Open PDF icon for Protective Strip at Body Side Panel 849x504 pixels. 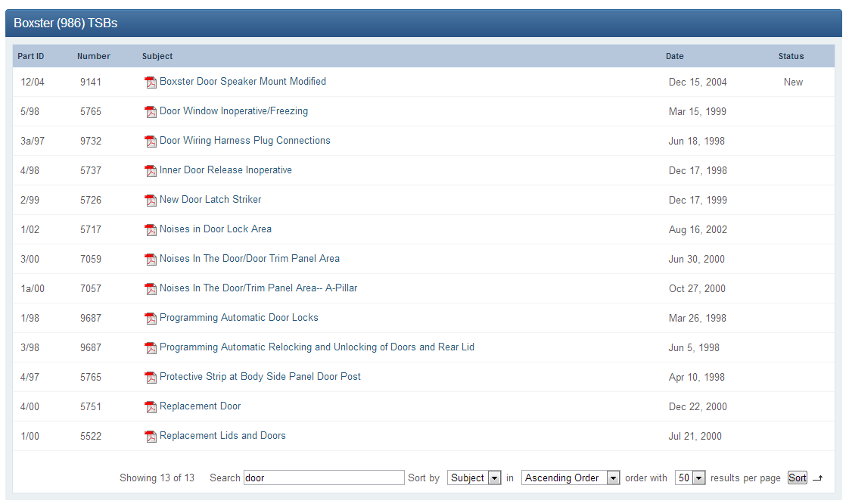click(x=151, y=378)
